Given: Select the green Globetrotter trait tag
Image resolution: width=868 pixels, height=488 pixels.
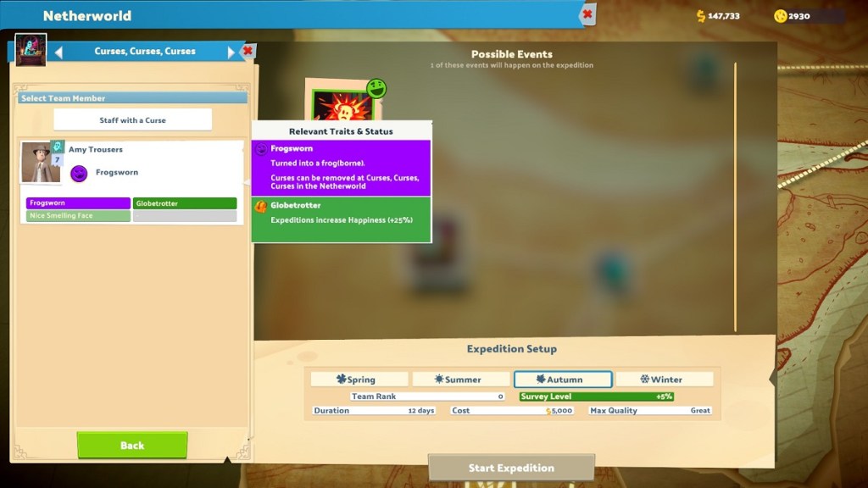Looking at the screenshot, I should point(185,203).
